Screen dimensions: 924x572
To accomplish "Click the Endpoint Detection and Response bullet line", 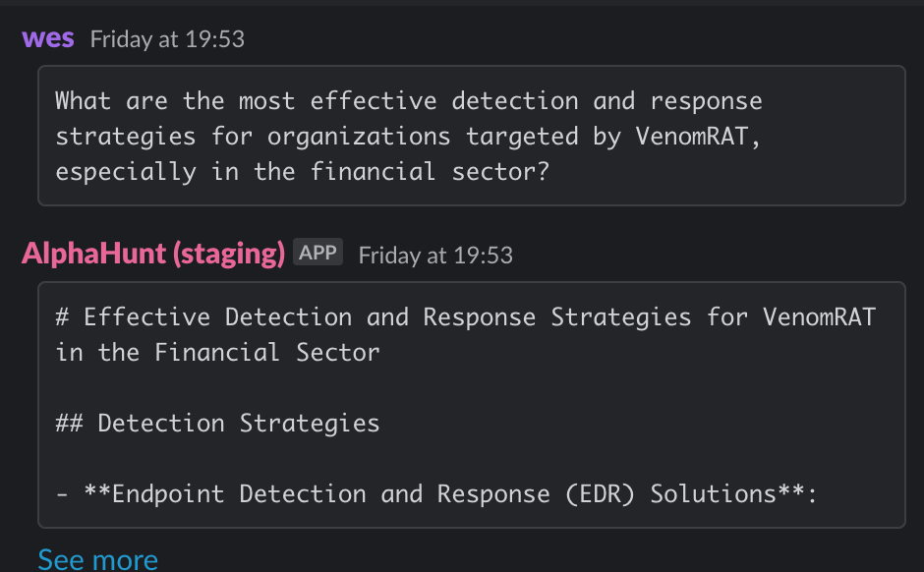I will click(436, 493).
